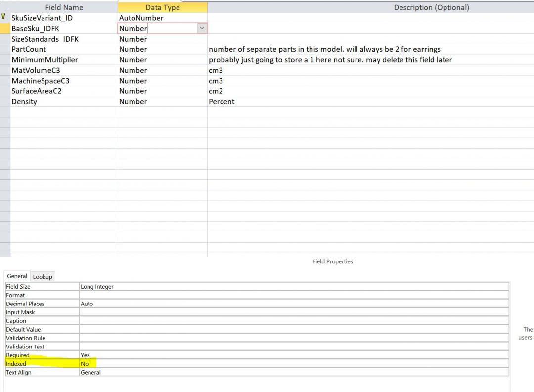Click the Field Size property value Long Integer

click(294, 286)
